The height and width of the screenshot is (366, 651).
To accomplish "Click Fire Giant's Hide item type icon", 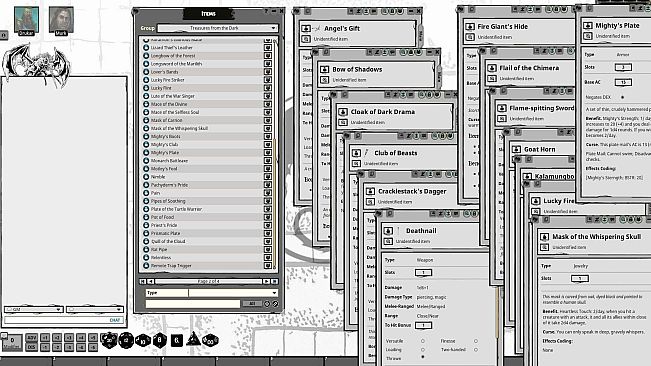I will (470, 27).
